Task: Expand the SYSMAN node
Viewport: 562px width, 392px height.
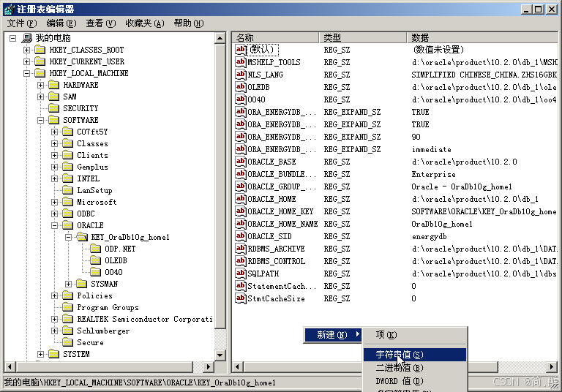Action: (69, 284)
